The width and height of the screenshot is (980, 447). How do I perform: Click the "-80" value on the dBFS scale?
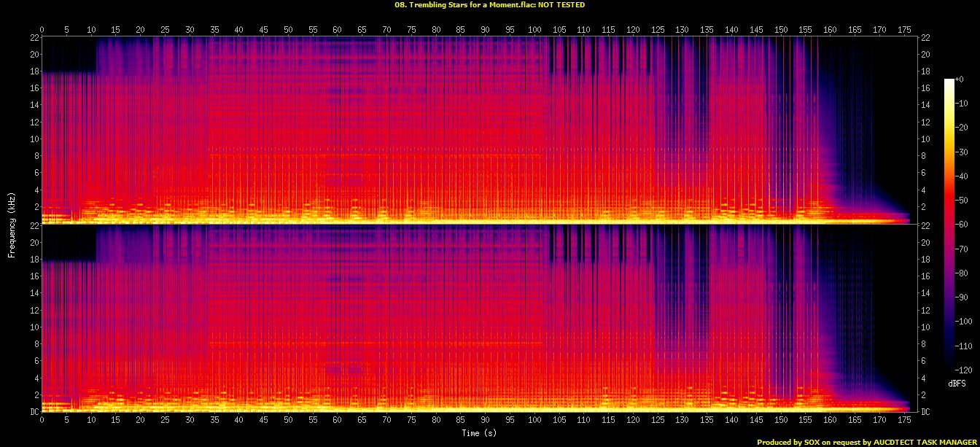pyautogui.click(x=960, y=273)
